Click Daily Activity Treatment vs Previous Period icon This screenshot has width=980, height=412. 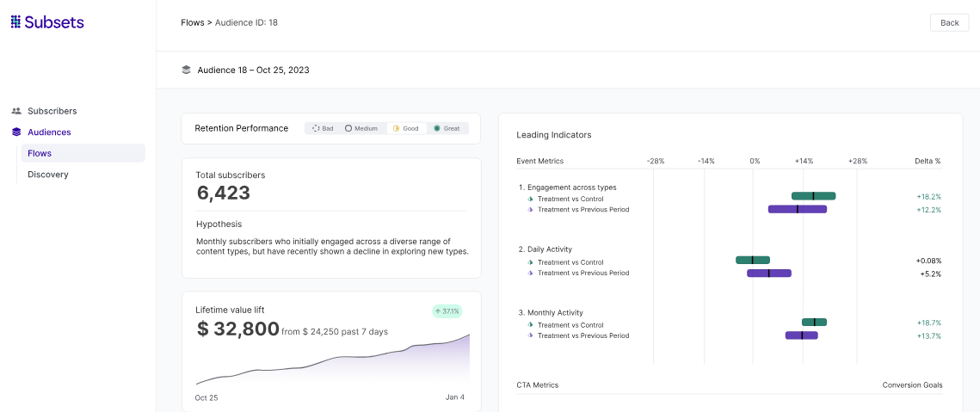(x=530, y=274)
